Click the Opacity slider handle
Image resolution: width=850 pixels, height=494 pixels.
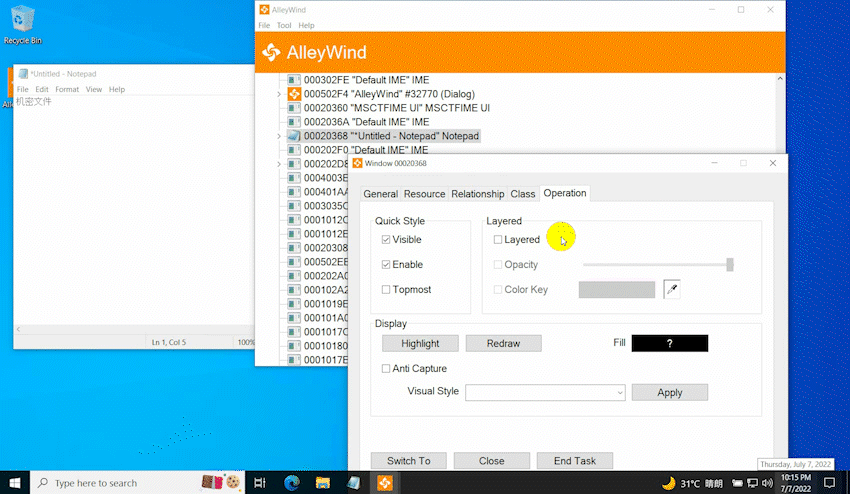tap(730, 265)
